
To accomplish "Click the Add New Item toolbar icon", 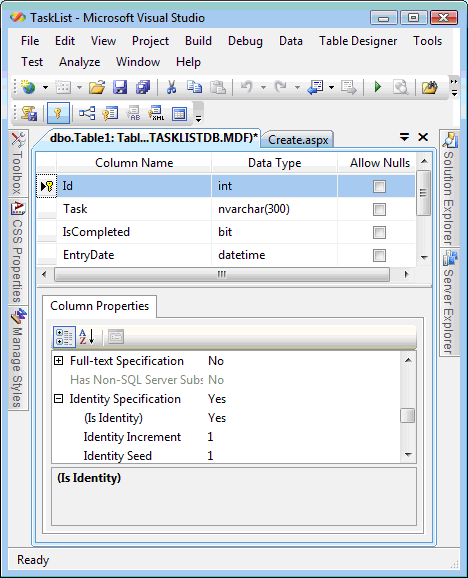I will [x=63, y=87].
